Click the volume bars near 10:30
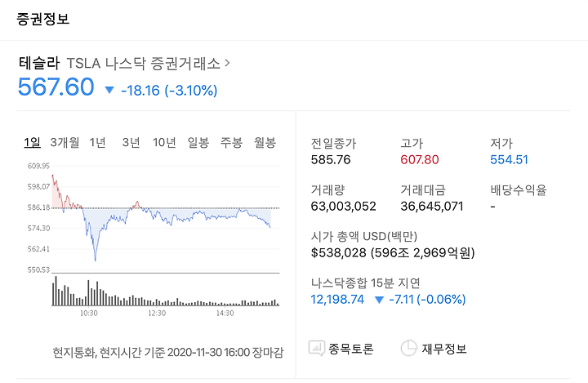 point(89,292)
